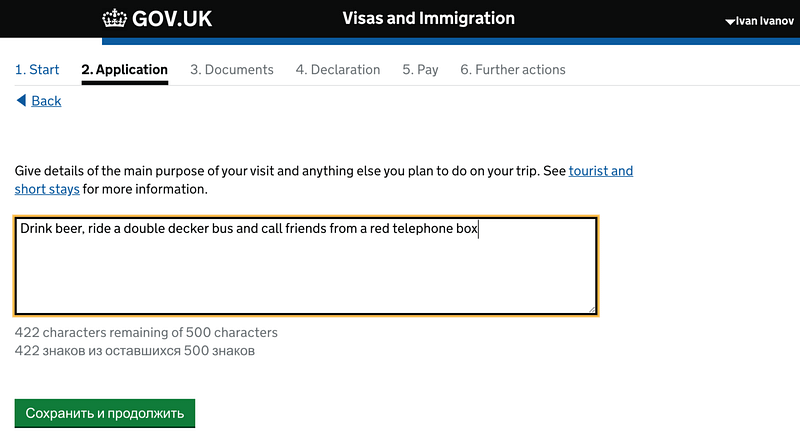The image size is (800, 441).
Task: Click the 'Give details of the main purpose' instruction
Action: coord(290,171)
